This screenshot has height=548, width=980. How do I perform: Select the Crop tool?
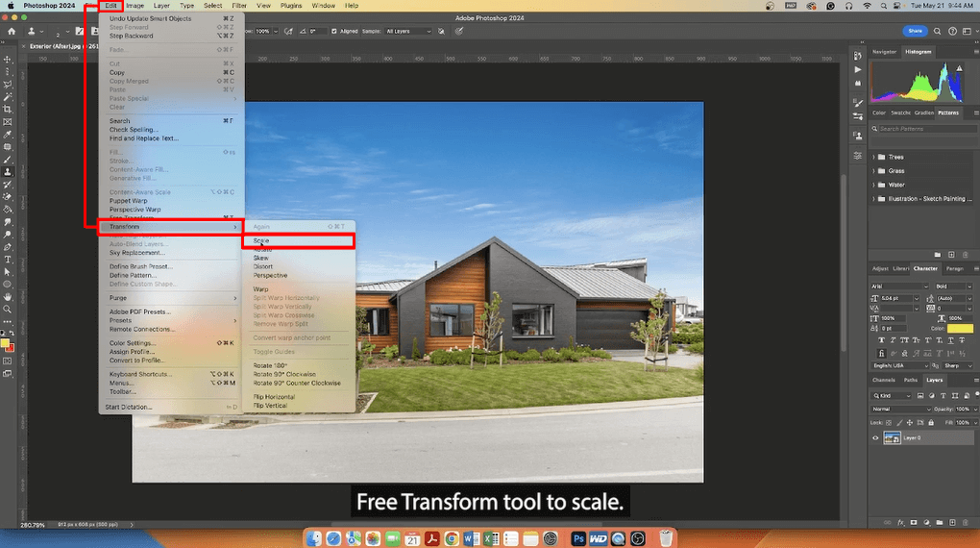(8, 110)
